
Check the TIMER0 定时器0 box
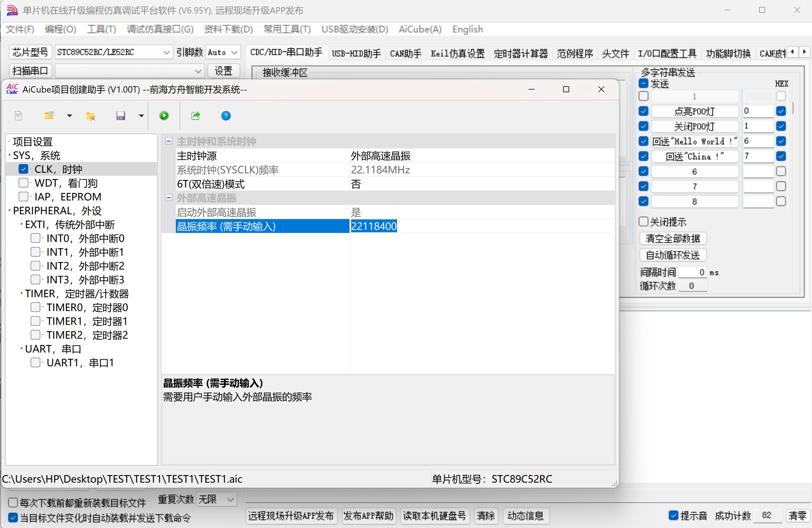(x=35, y=307)
